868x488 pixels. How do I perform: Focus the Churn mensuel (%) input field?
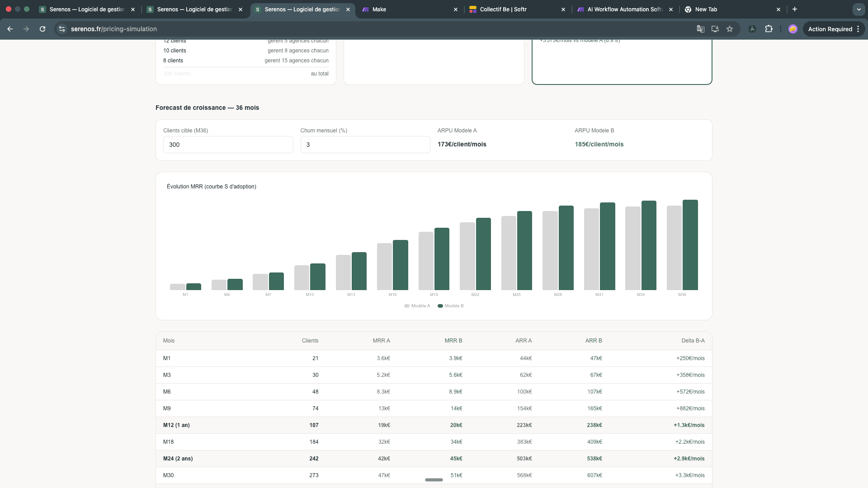tap(365, 145)
